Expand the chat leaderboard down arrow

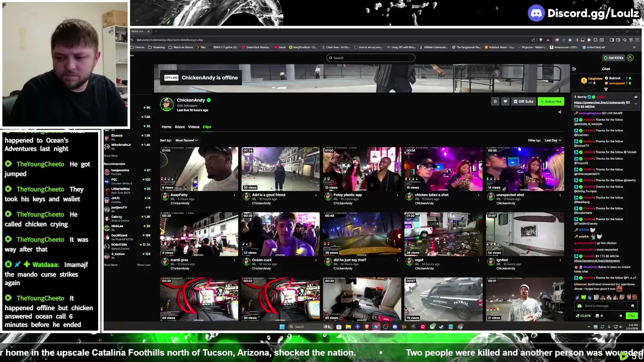[606, 89]
